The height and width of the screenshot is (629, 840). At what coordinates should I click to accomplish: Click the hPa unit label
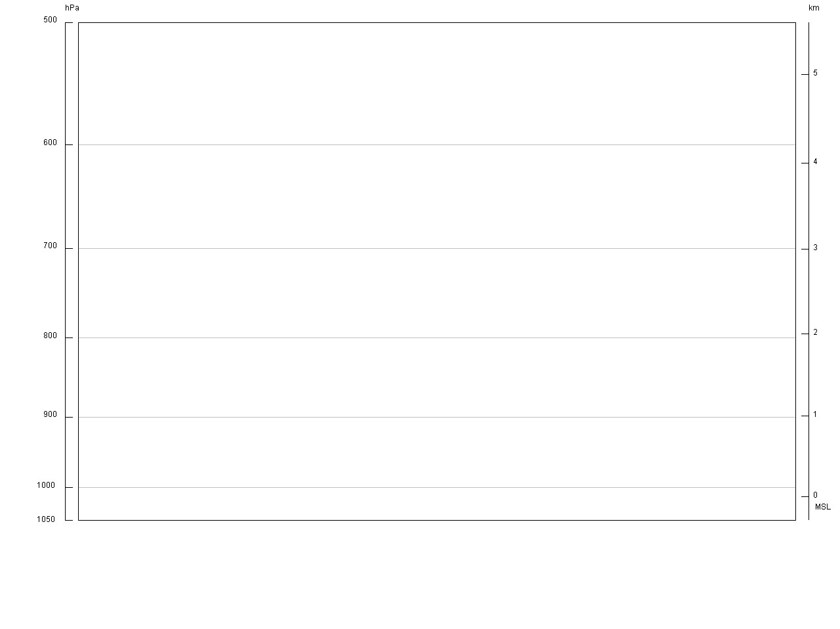point(72,8)
